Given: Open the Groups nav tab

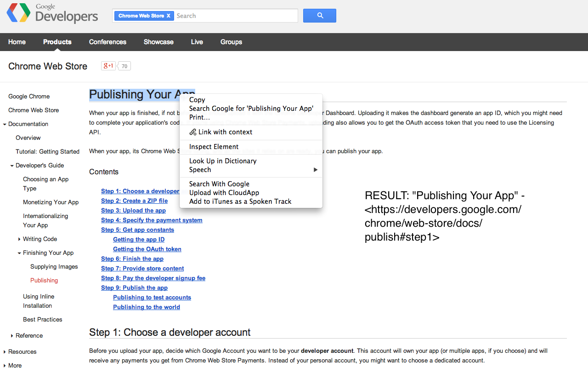Looking at the screenshot, I should [231, 42].
